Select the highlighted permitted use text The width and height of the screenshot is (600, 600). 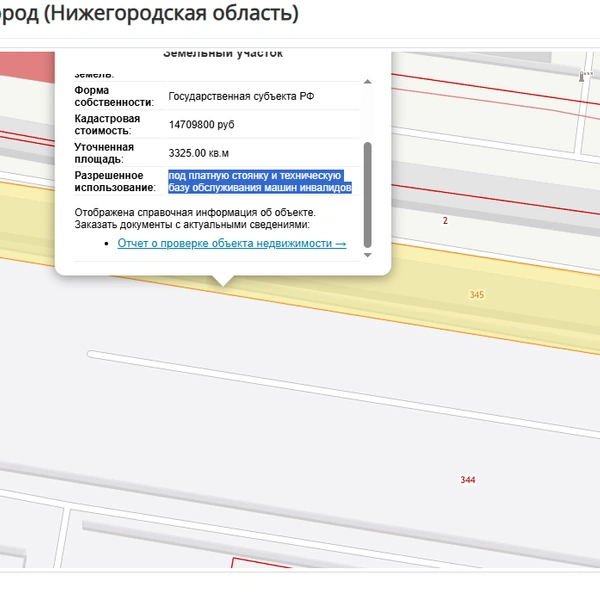pos(260,181)
